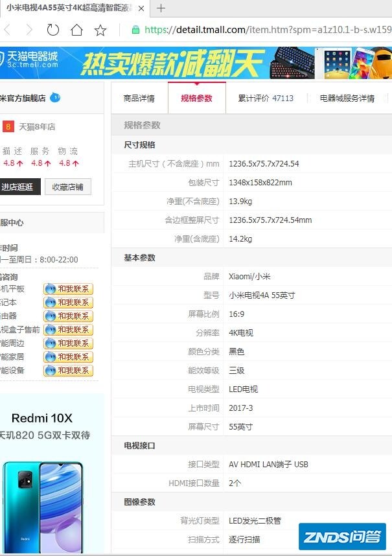The image size is (392, 556).
Task: Click the value AV HDMI LAN端子 USB
Action: click(x=268, y=465)
